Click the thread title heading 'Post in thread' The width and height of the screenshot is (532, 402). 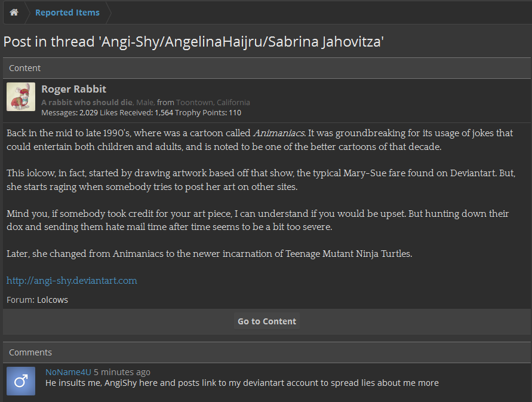[193, 42]
